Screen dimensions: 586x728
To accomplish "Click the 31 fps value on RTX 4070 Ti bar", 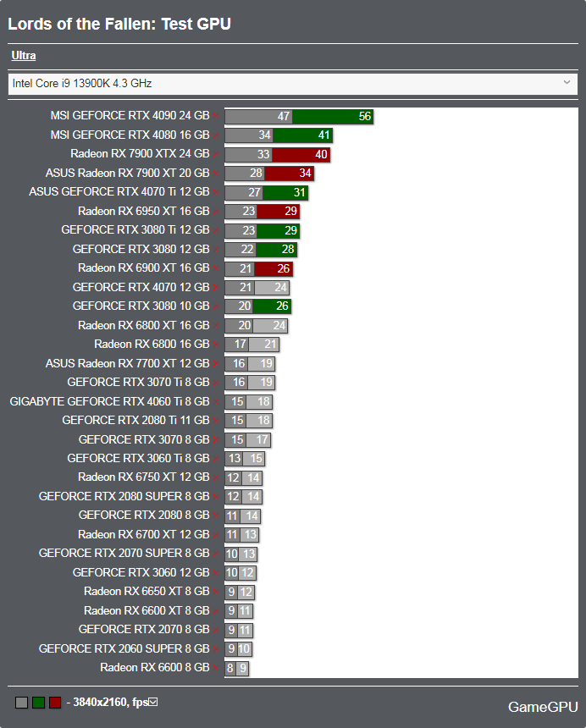I will click(x=300, y=193).
